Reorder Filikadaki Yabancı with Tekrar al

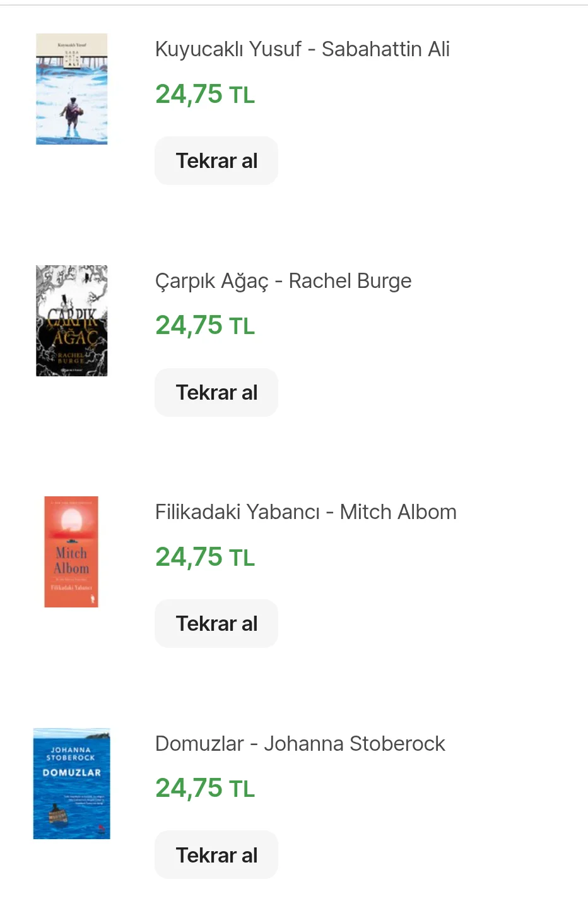(x=216, y=624)
